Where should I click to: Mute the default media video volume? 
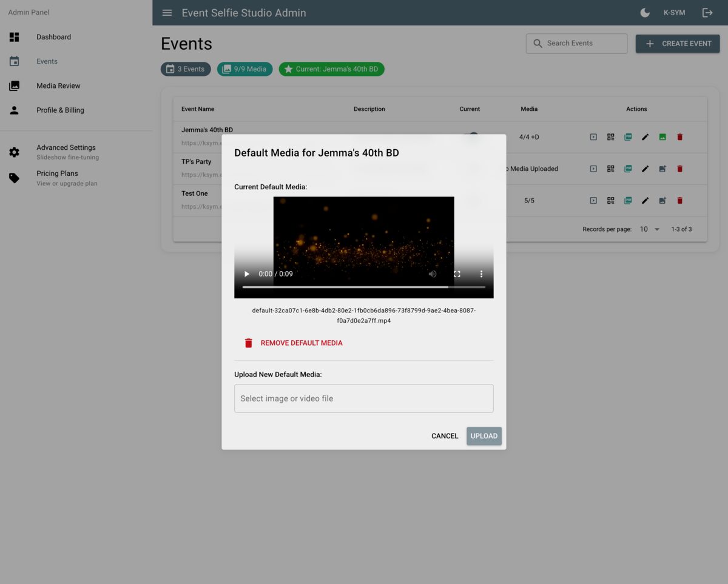pos(433,274)
